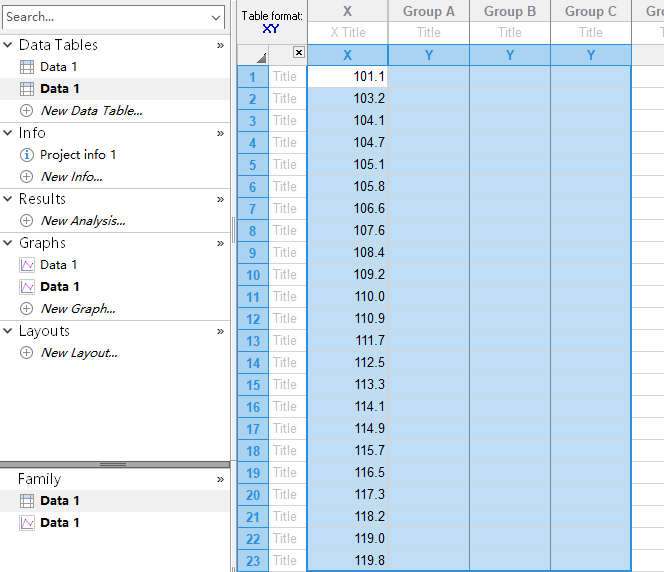Click the cell containing 119.8
Image resolution: width=664 pixels, height=572 pixels.
pyautogui.click(x=347, y=561)
